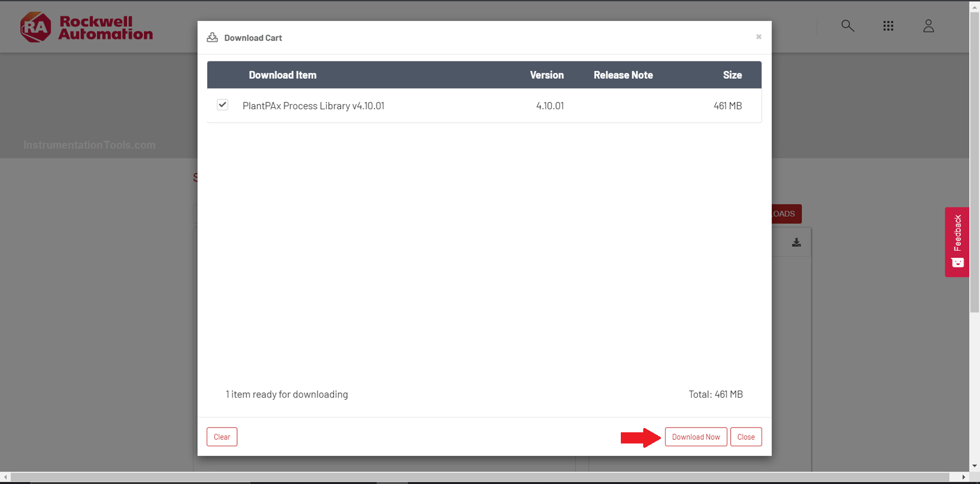980x484 pixels.
Task: Select PlantPAx Process Library v4.10.01 text
Action: (313, 106)
